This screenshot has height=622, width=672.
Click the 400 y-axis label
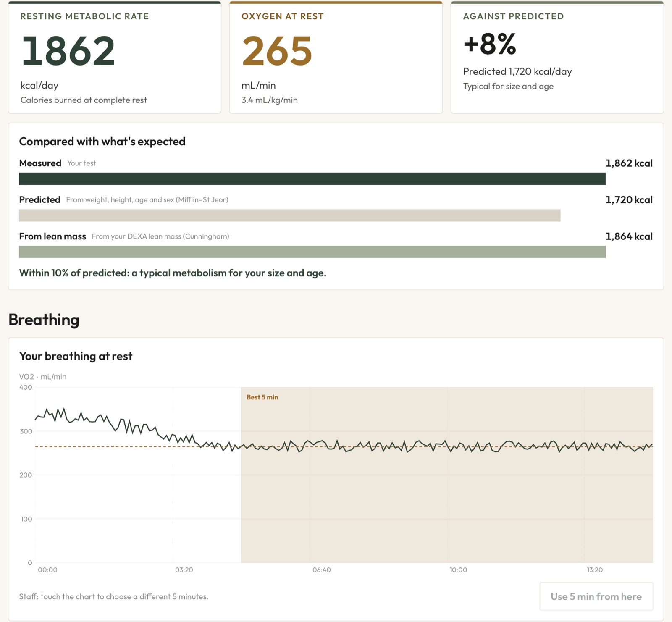click(26, 387)
